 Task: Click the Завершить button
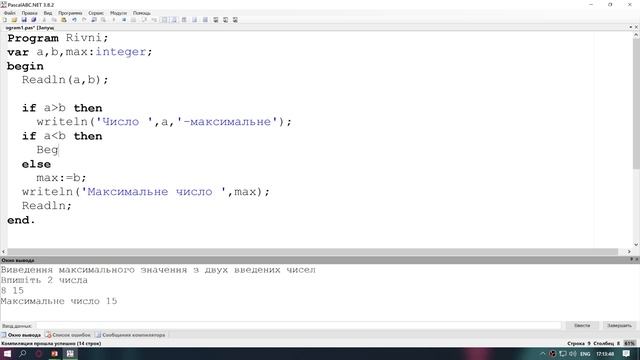(x=619, y=326)
